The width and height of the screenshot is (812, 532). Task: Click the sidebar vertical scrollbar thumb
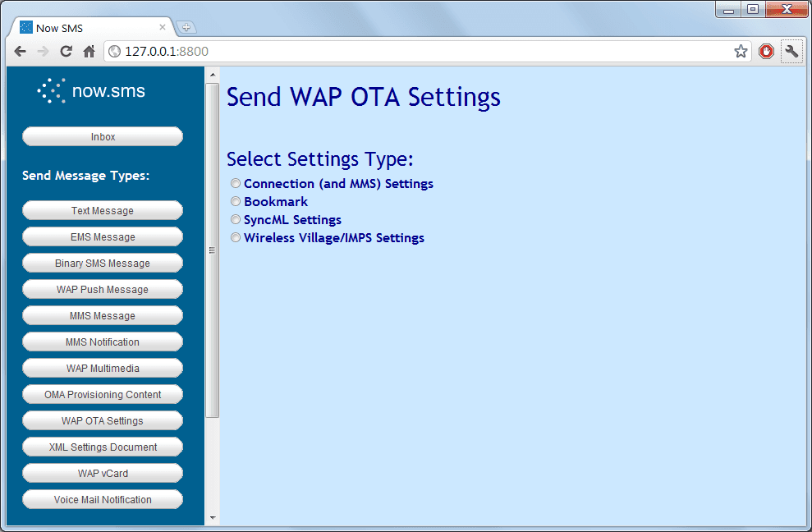point(213,250)
